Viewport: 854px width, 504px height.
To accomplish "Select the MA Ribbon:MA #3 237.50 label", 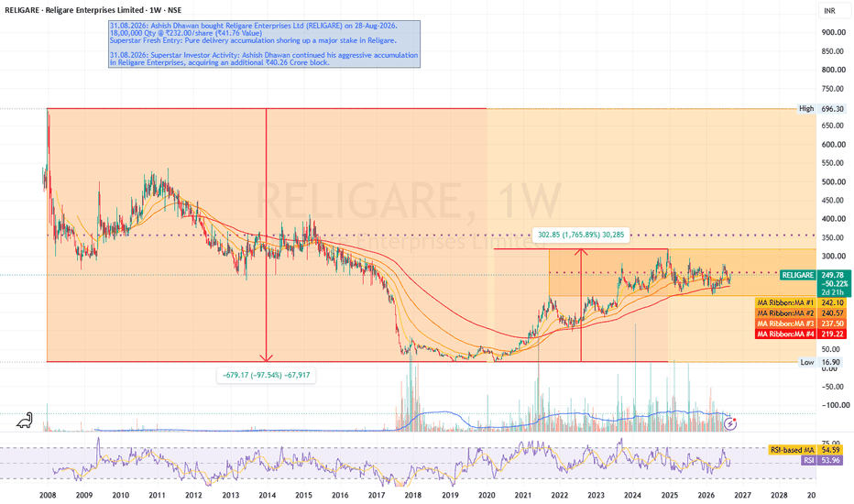I will [801, 323].
